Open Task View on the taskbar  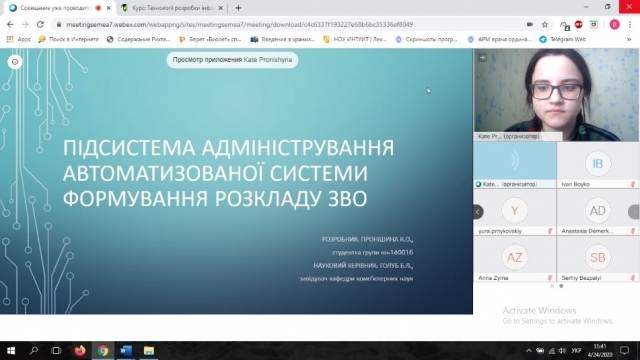56,351
